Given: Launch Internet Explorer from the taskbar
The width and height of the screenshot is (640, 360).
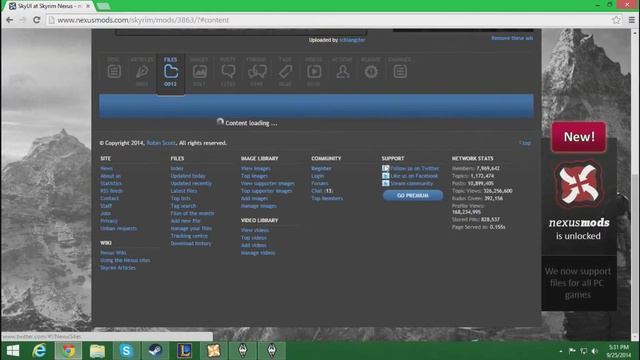Looking at the screenshot, I should [40, 351].
